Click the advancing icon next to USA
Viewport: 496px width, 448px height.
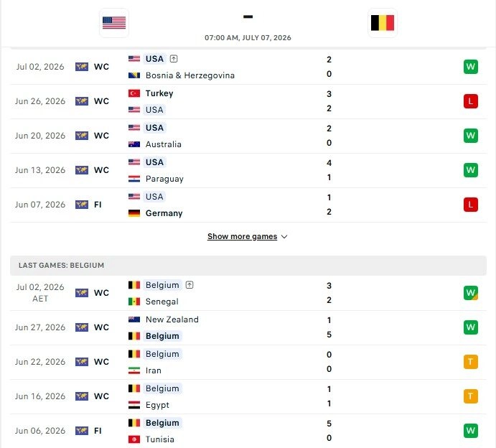174,59
